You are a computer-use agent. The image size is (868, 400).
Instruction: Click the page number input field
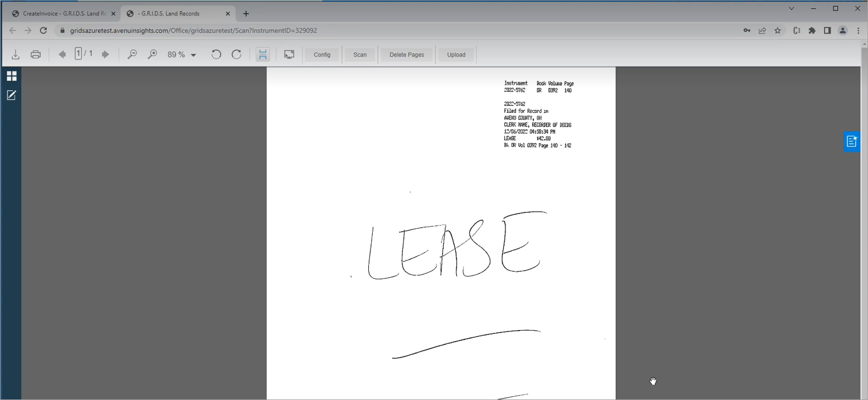tap(79, 53)
